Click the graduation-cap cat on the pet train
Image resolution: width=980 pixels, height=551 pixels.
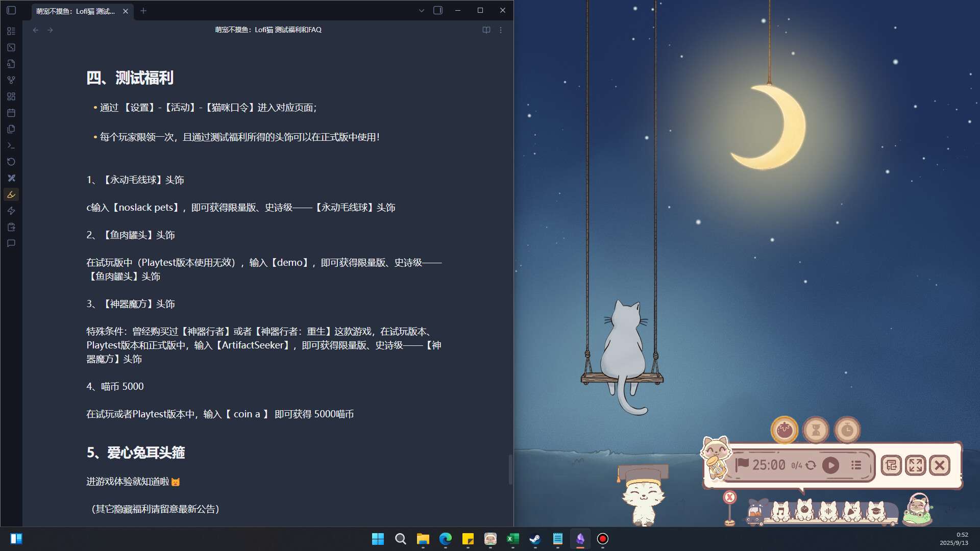[x=876, y=510]
